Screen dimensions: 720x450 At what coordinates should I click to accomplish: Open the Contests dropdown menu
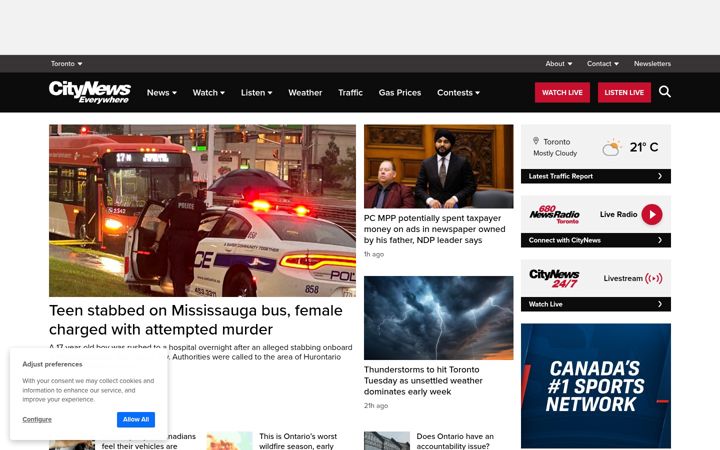[458, 93]
